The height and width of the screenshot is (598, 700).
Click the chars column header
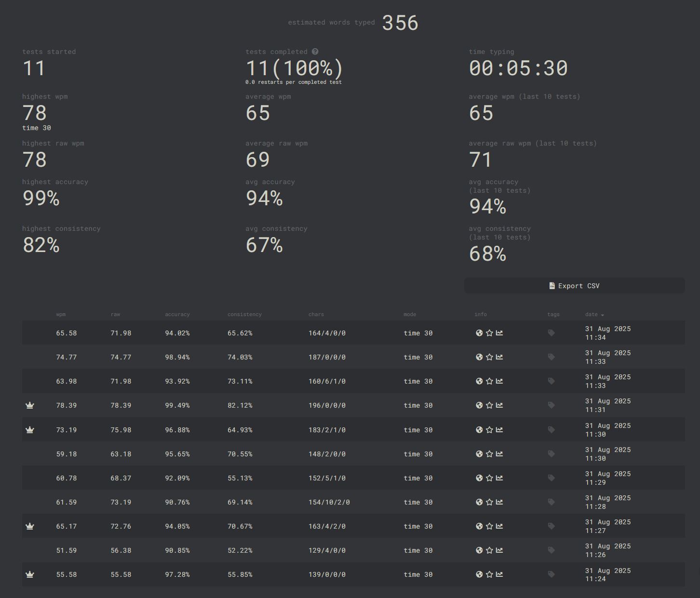(x=316, y=315)
